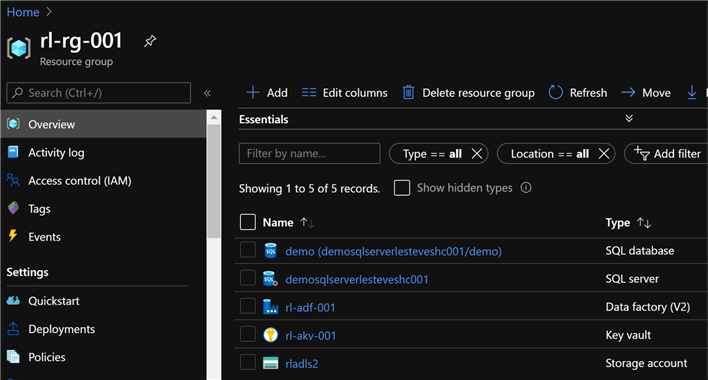Tick the select-all checkbox beside Name
708x380 pixels.
click(247, 222)
